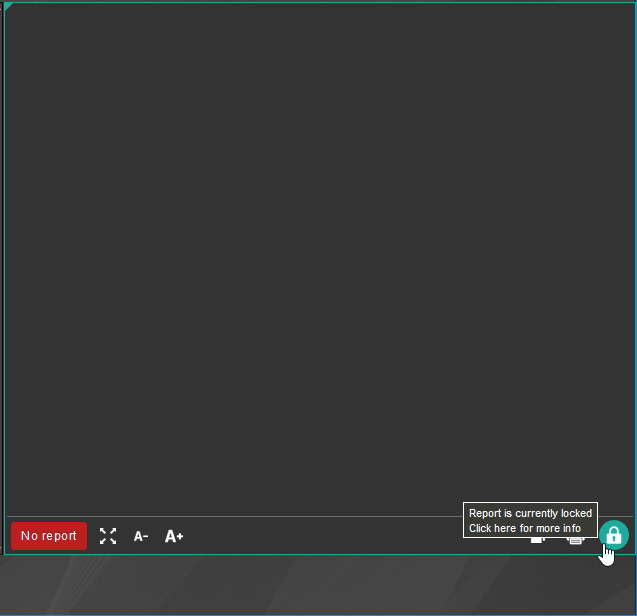Click the printer icon below the tooltip
637x616 pixels.
576,540
